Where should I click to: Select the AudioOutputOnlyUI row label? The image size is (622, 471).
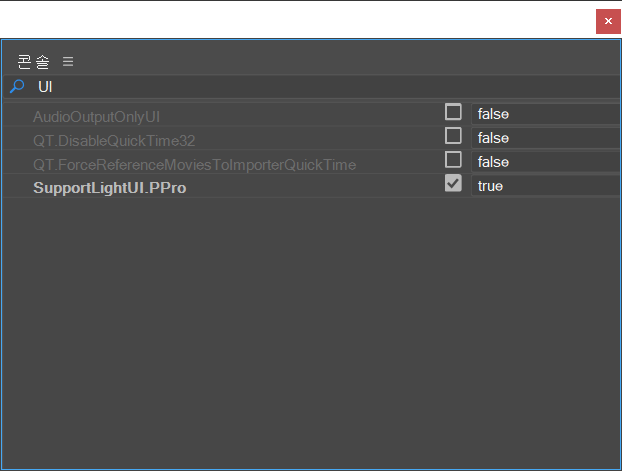(x=96, y=117)
